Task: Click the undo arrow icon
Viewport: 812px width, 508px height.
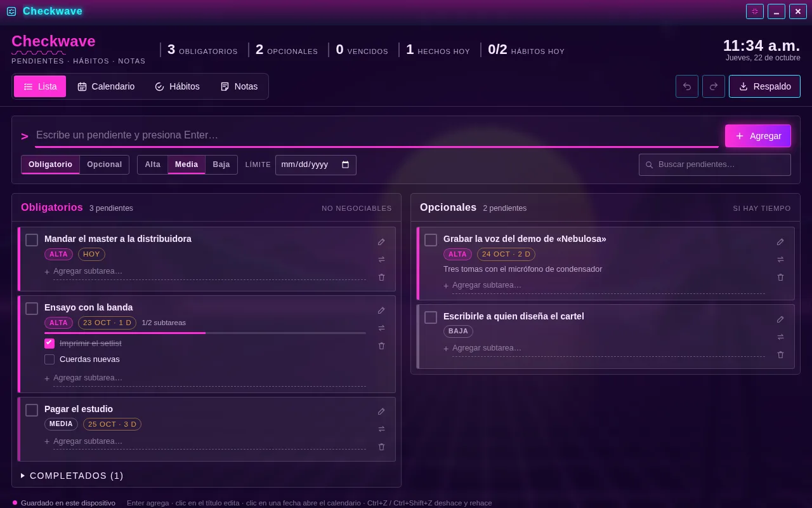Action: tap(687, 86)
